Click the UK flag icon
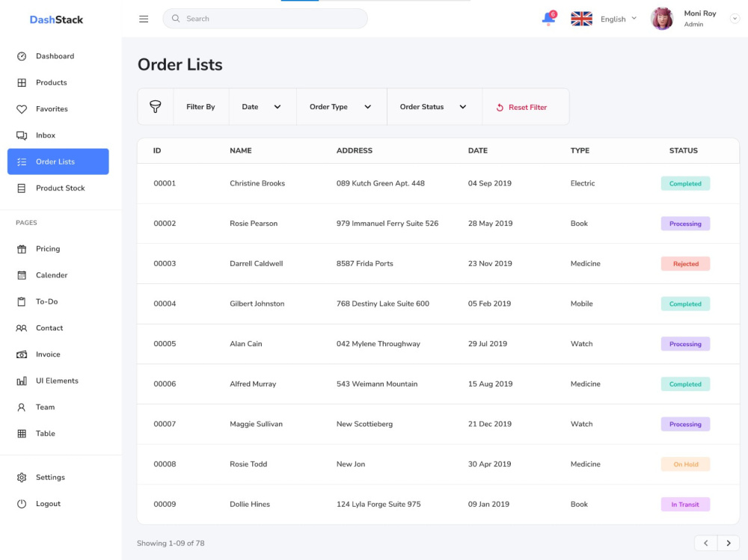748x560 pixels. point(581,19)
